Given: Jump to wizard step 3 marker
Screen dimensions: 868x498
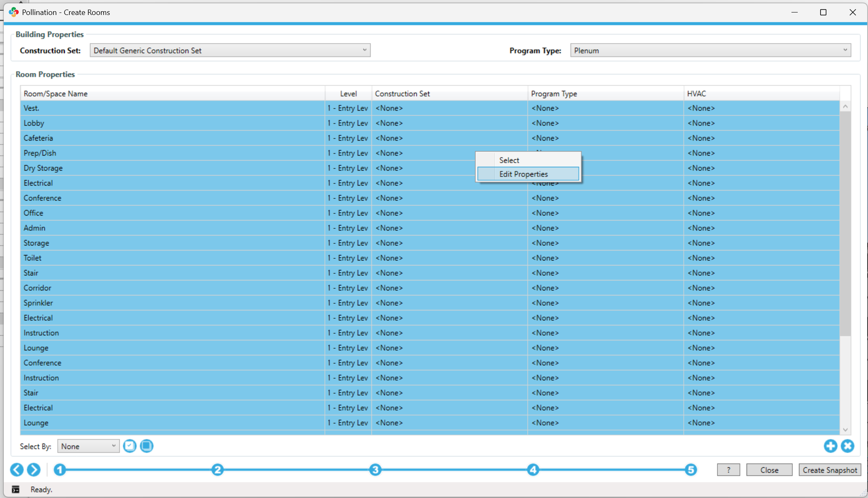Looking at the screenshot, I should pyautogui.click(x=375, y=470).
